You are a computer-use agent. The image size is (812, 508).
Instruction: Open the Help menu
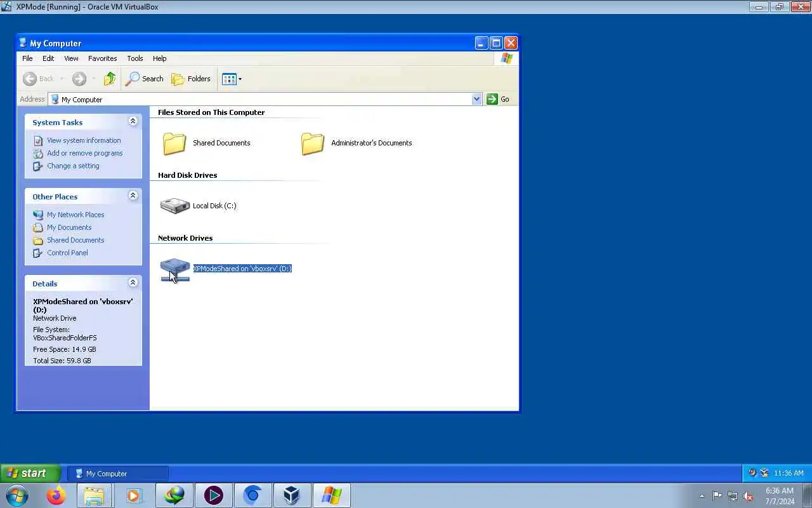coord(159,58)
